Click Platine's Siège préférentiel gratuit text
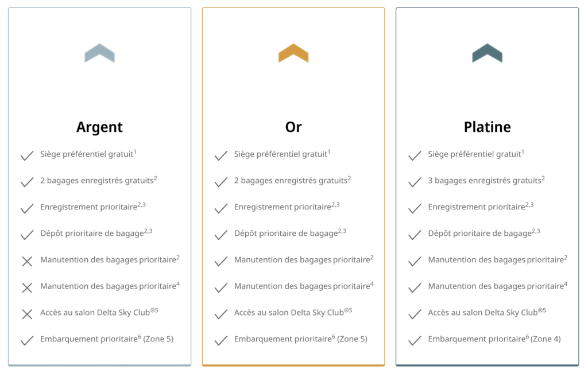Screen dimensions: 588x377 474,154
